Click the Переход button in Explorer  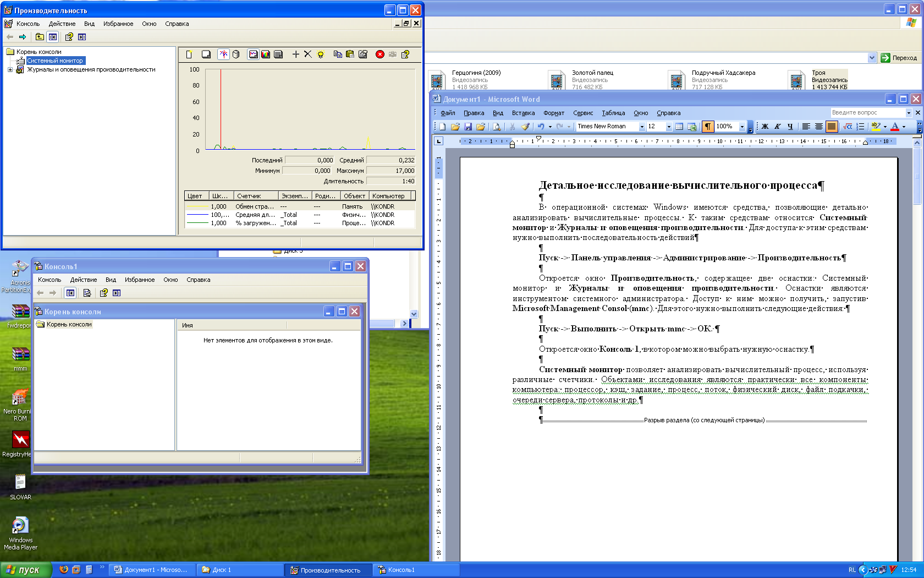[x=899, y=58]
